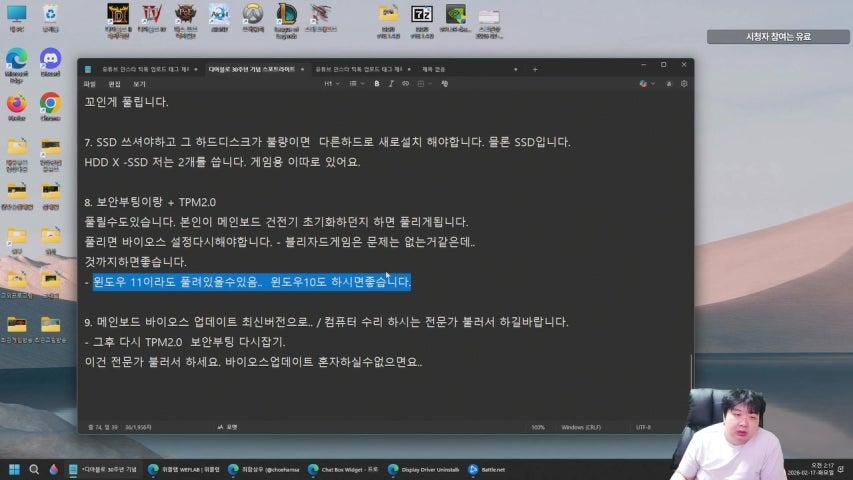Open the Firefox desktop shortcut
This screenshot has width=853, height=480.
pos(17,107)
